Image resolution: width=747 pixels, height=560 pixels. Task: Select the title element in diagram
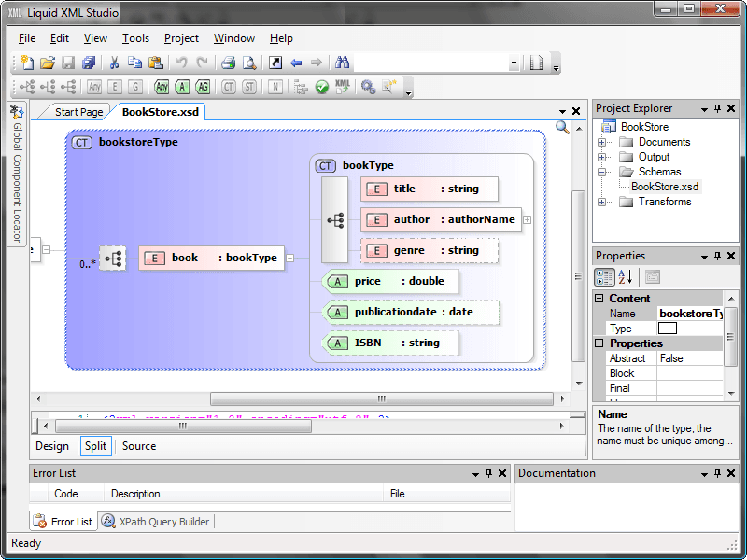click(430, 189)
